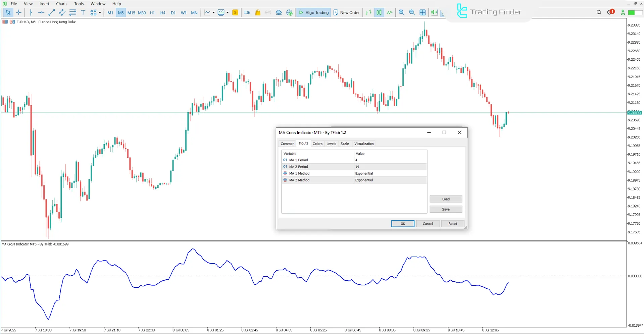Toggle Algo Trading off
Image resolution: width=644 pixels, height=334 pixels.
point(313,12)
